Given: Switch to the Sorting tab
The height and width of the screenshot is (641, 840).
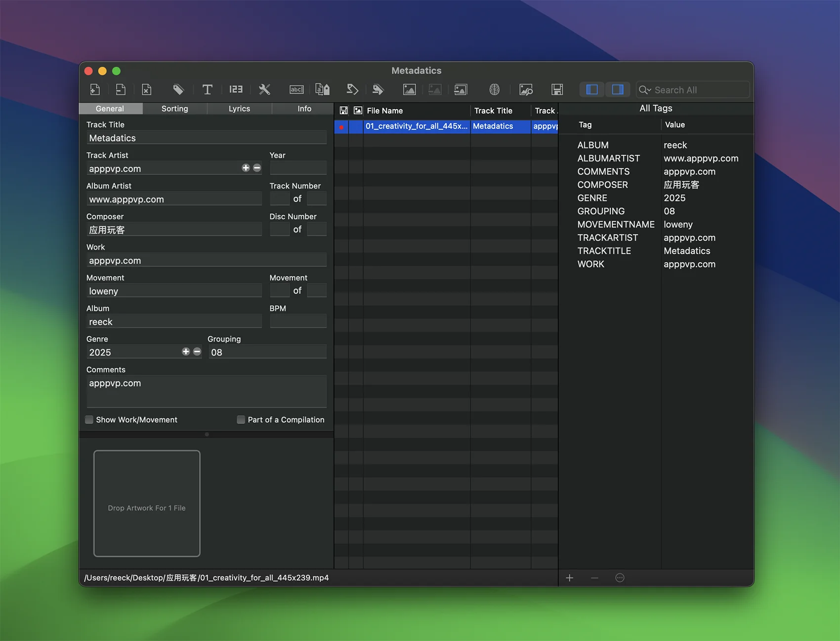Looking at the screenshot, I should coord(175,109).
